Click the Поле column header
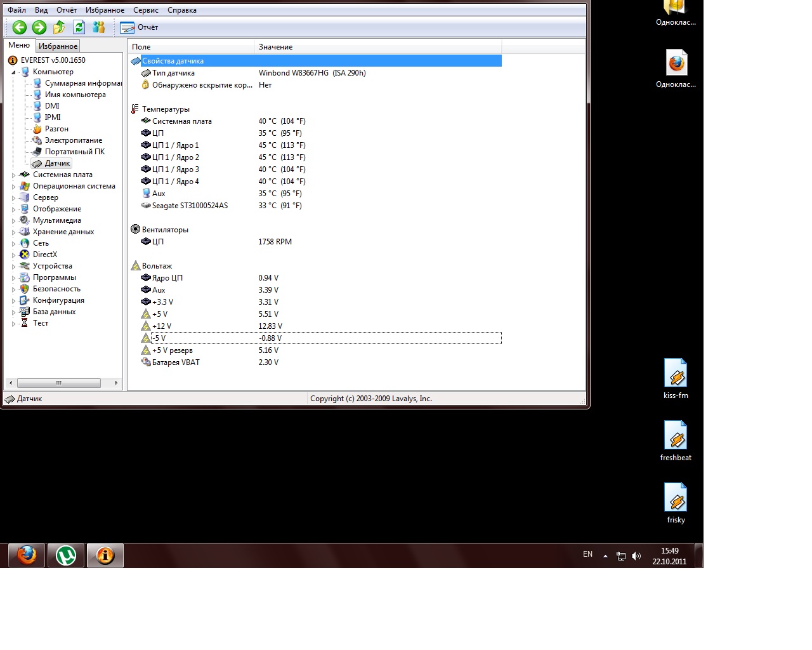This screenshot has width=812, height=650. click(191, 47)
